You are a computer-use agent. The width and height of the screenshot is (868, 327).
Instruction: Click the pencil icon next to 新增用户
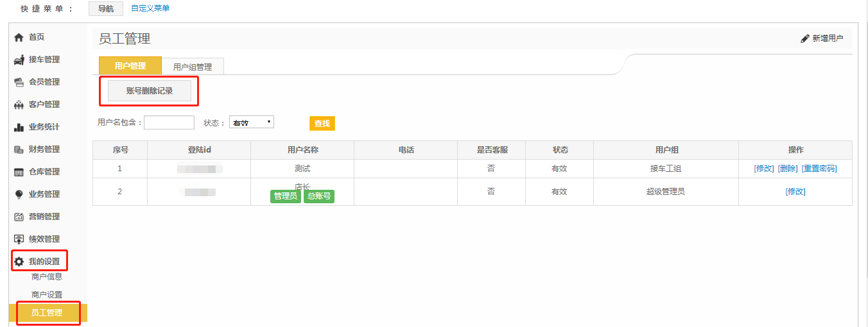click(x=804, y=38)
